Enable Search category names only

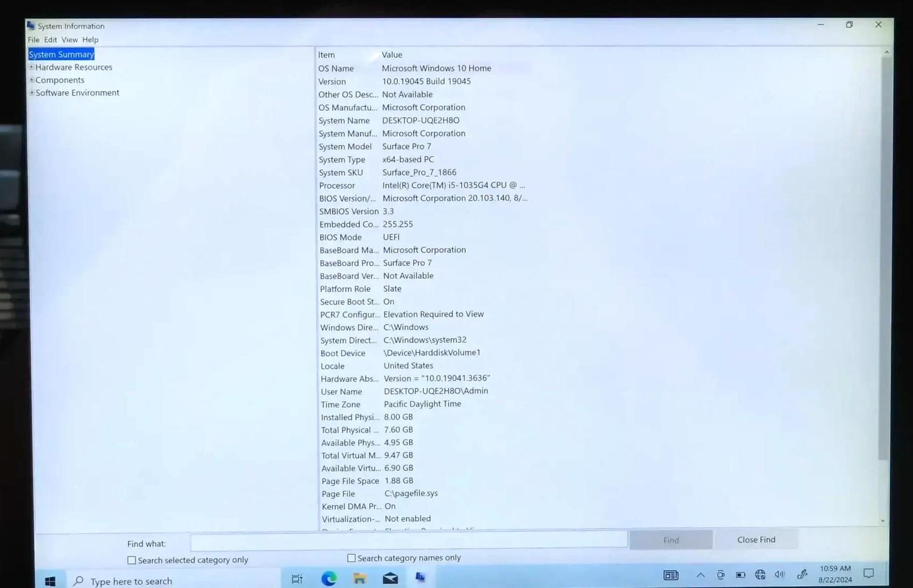point(352,558)
